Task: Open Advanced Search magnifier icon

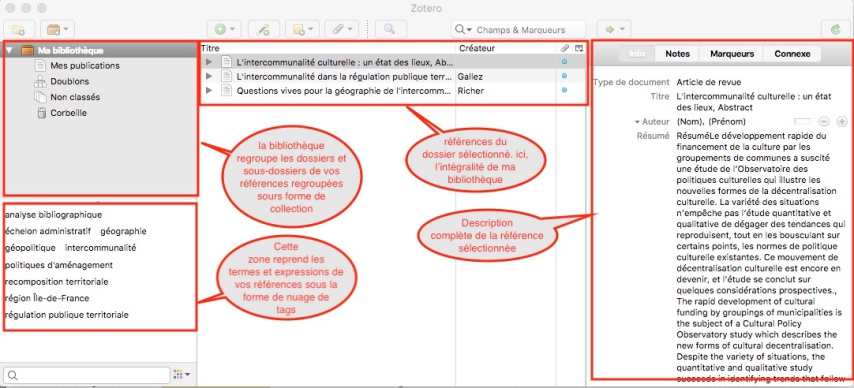Action: pos(389,29)
